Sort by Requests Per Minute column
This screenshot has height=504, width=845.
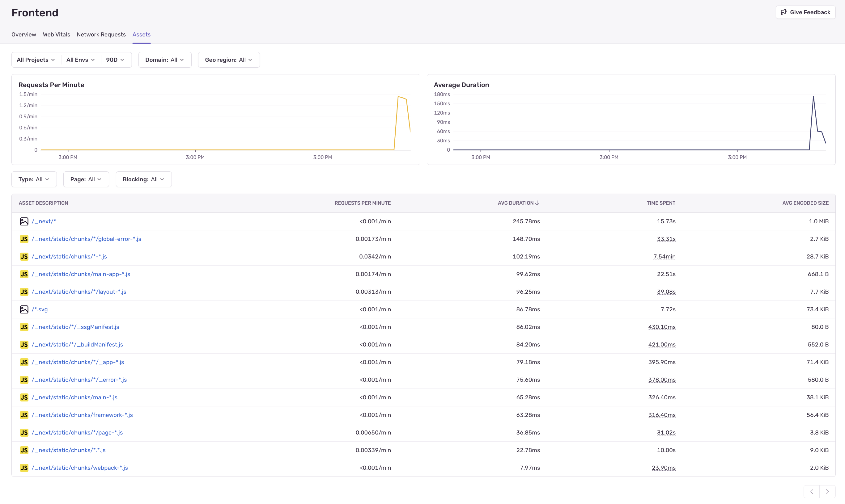tap(362, 203)
